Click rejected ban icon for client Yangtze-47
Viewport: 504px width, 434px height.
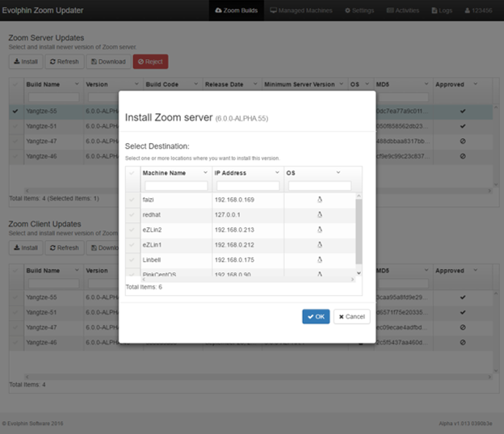pyautogui.click(x=463, y=327)
